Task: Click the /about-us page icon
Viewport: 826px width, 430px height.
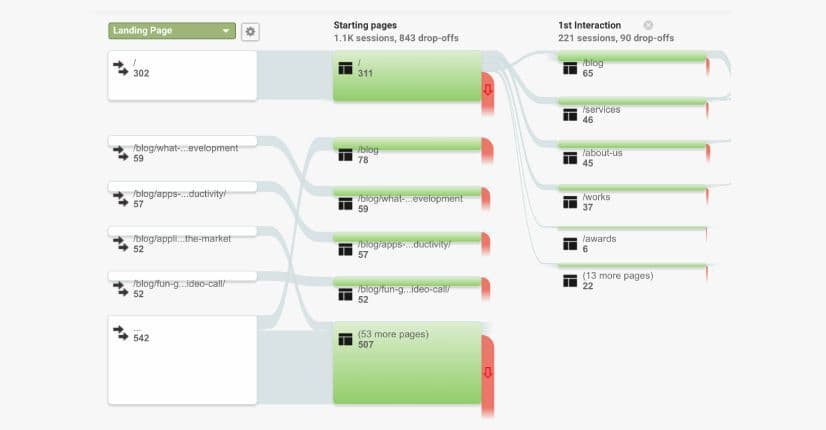Action: (x=570, y=159)
